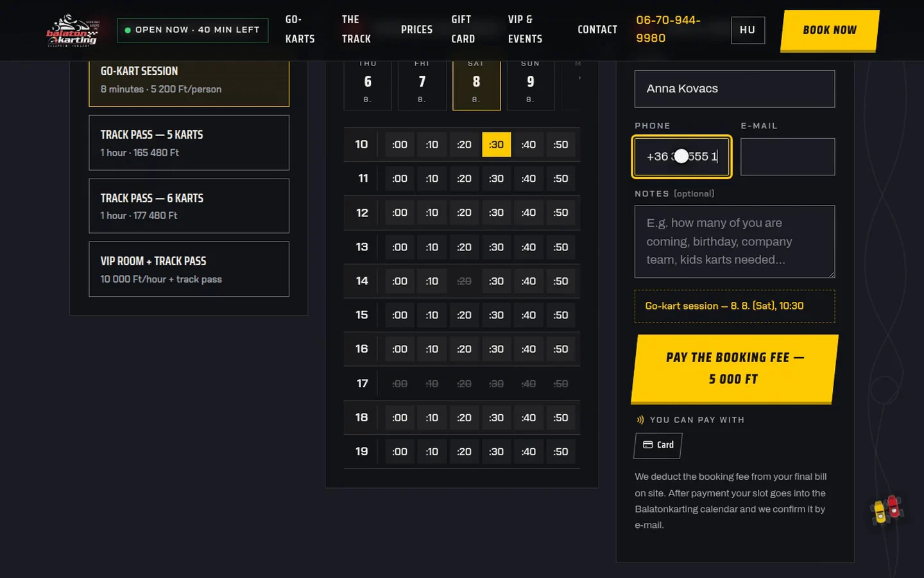
Task: Open VIP & Events section
Action: (x=525, y=30)
